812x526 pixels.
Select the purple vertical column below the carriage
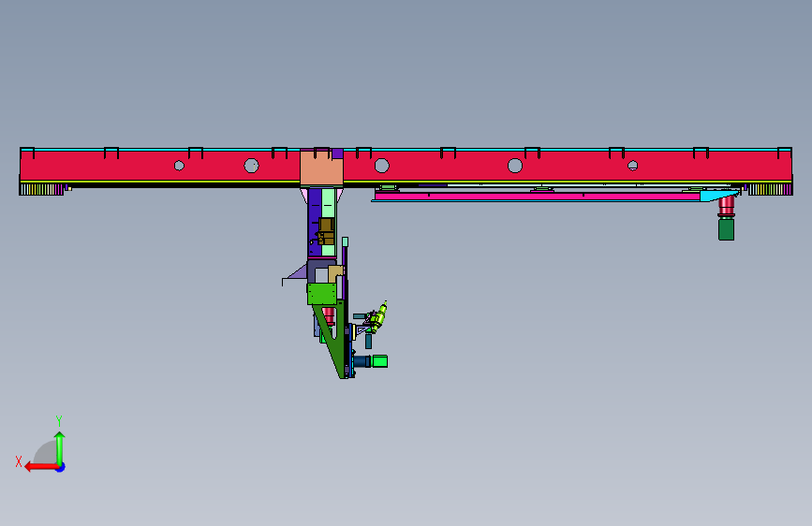click(x=315, y=223)
